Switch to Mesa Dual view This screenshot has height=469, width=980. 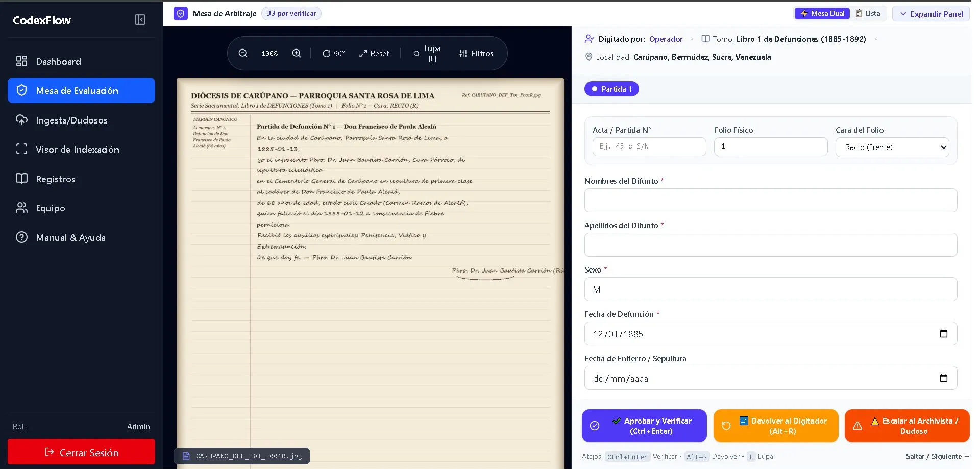click(x=822, y=13)
